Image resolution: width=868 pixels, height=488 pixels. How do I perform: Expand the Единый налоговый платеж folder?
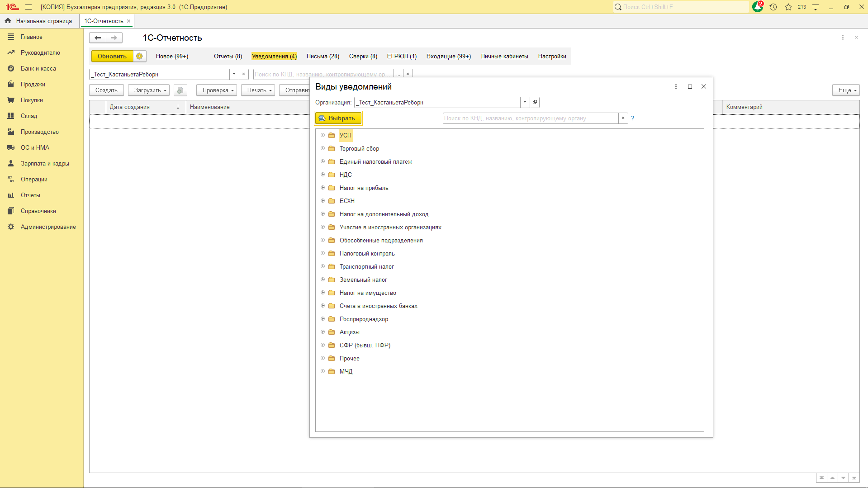point(323,161)
